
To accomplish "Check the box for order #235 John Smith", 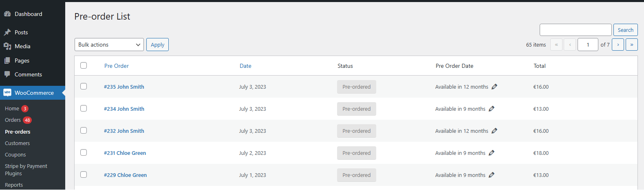I will pyautogui.click(x=84, y=86).
